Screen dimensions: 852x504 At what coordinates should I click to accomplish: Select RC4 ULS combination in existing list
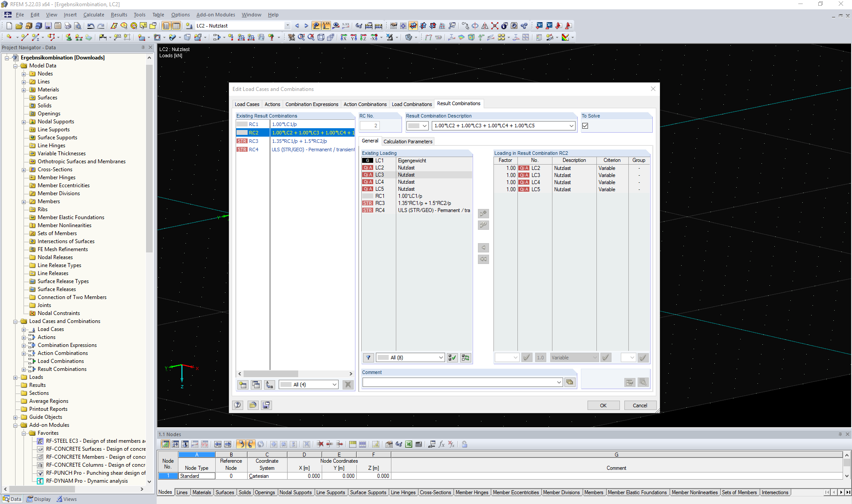click(x=294, y=150)
